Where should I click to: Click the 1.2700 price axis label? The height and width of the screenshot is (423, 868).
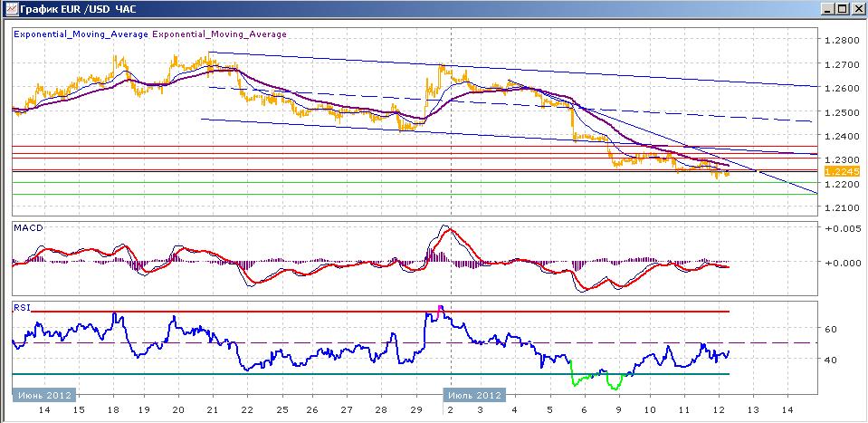pos(842,64)
